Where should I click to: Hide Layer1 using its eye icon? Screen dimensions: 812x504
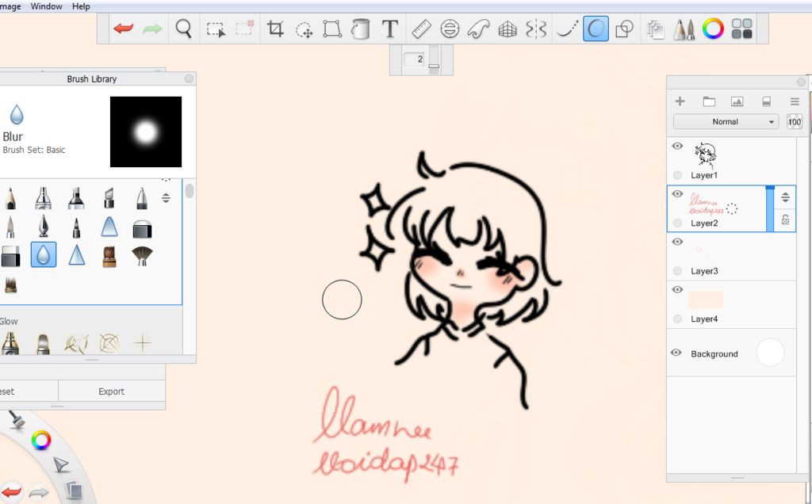click(x=677, y=146)
